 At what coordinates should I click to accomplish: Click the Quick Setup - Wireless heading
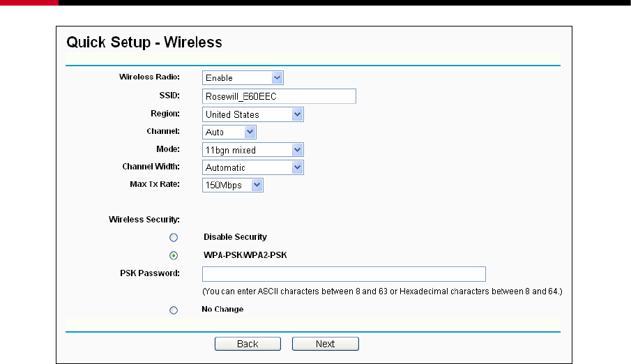pyautogui.click(x=144, y=43)
